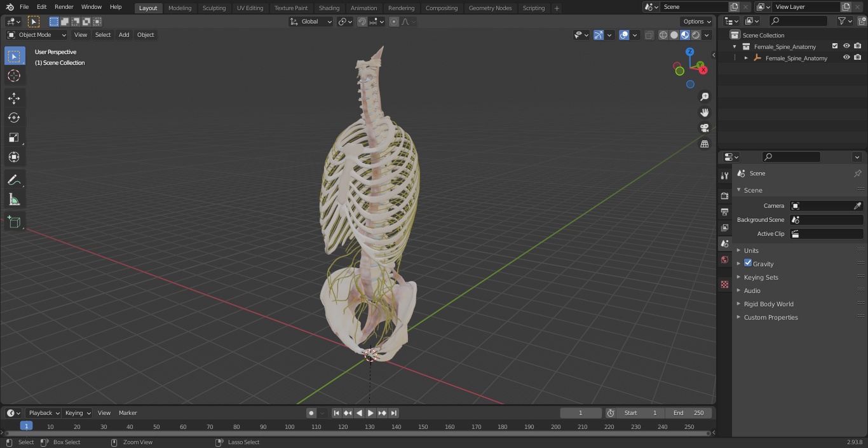Switch to solid viewport shading
The width and height of the screenshot is (868, 448).
coord(674,35)
